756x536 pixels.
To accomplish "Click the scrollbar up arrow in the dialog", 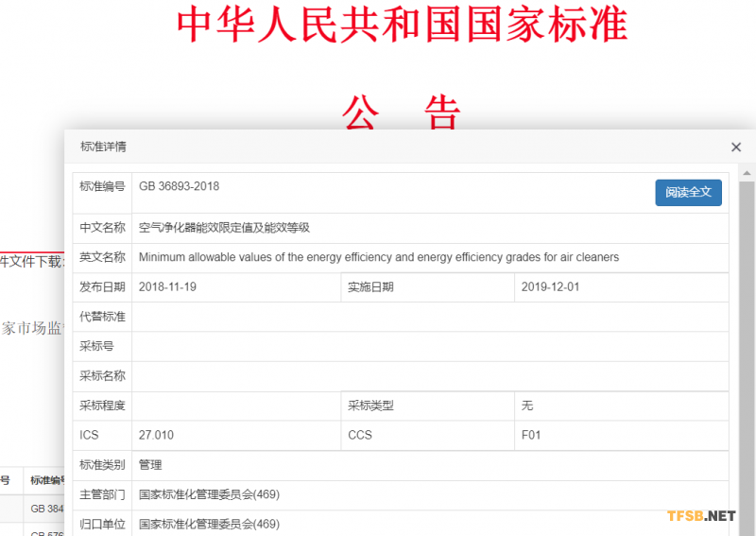I will [746, 173].
